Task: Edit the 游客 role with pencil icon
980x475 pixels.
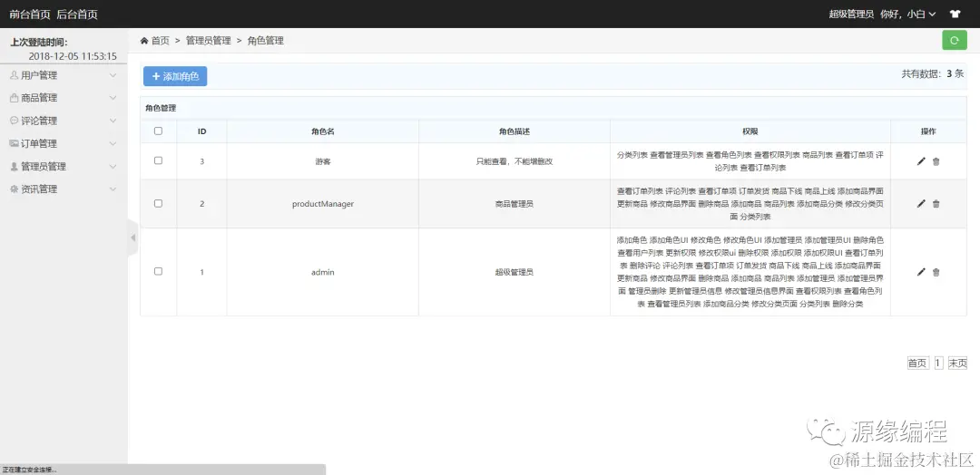Action: click(921, 161)
